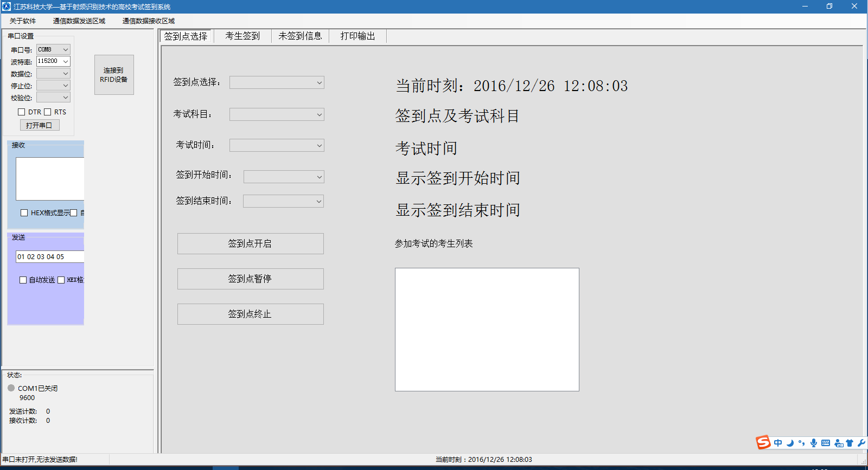
Task: Expand the 签到结束时间 combo box
Action: (x=284, y=201)
